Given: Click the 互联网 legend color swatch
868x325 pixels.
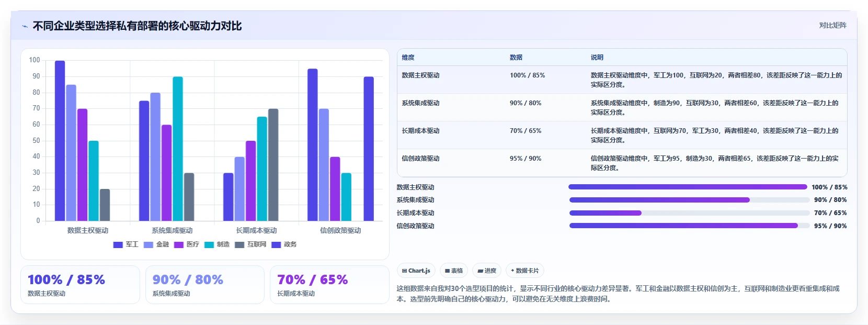Looking at the screenshot, I should click(239, 244).
